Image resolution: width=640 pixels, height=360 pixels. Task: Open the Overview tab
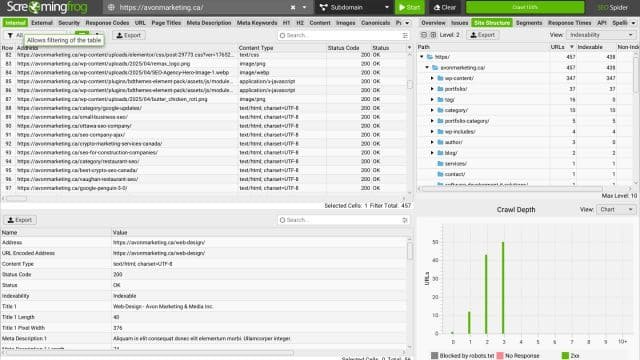tap(433, 23)
